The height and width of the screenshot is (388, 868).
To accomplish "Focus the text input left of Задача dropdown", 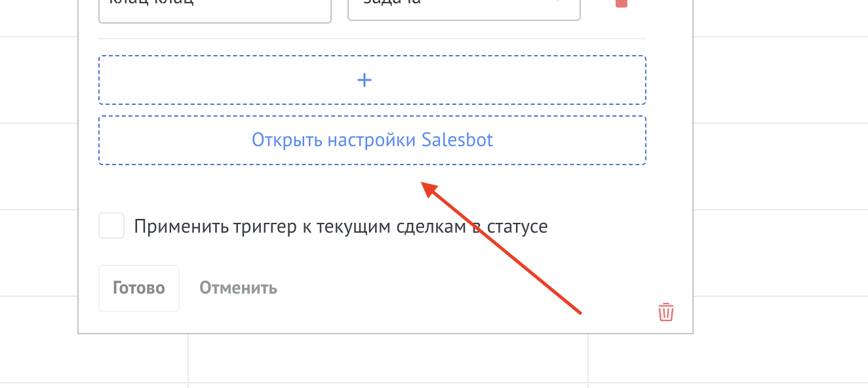I will [x=214, y=7].
